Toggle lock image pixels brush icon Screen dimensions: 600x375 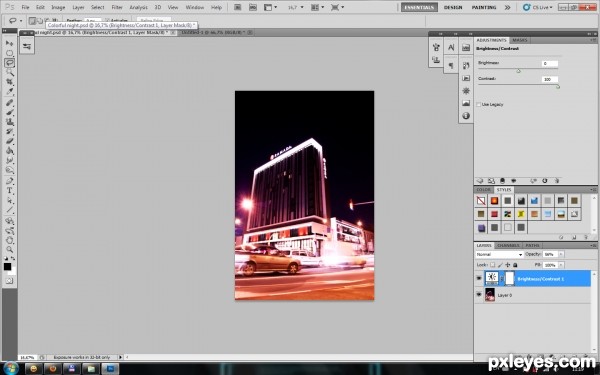tap(500, 265)
